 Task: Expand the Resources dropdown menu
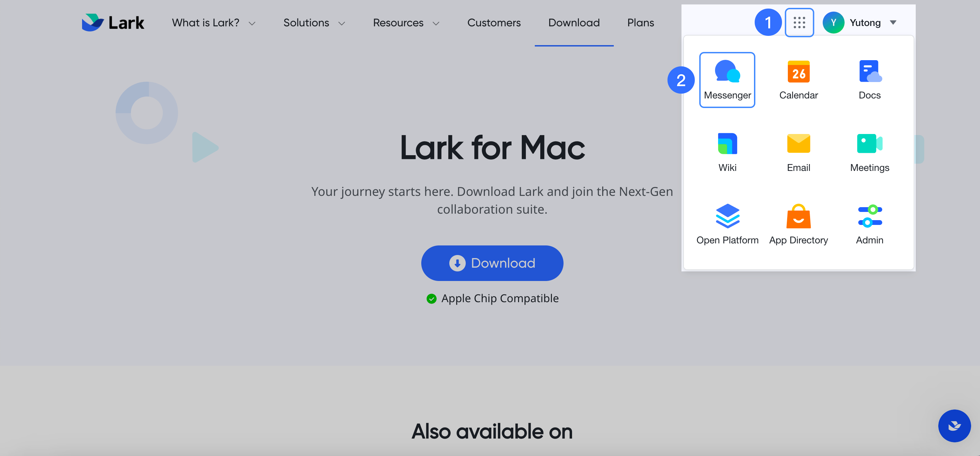(406, 23)
